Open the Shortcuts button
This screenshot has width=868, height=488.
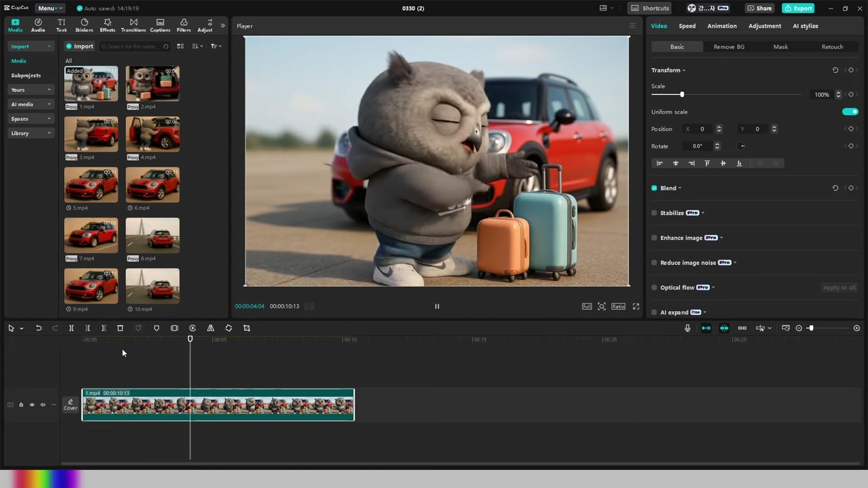click(x=650, y=8)
